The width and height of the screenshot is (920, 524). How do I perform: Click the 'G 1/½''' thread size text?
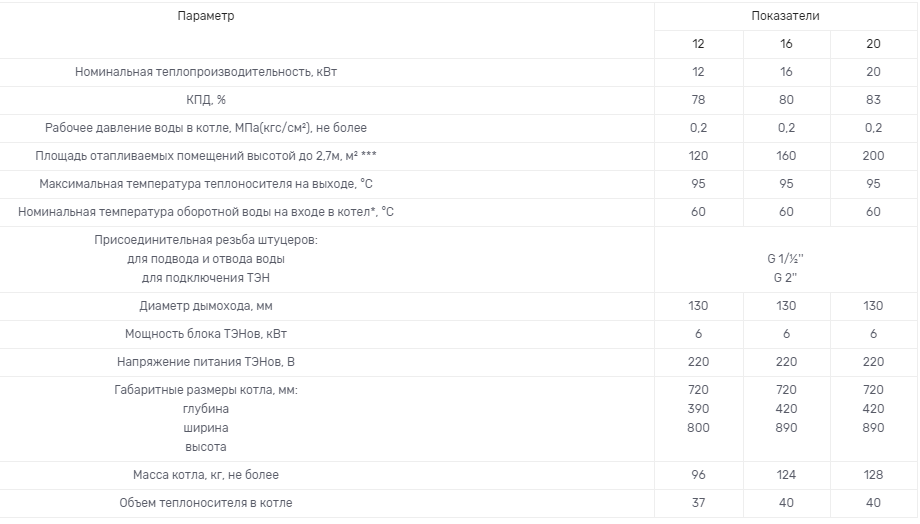pos(785,259)
